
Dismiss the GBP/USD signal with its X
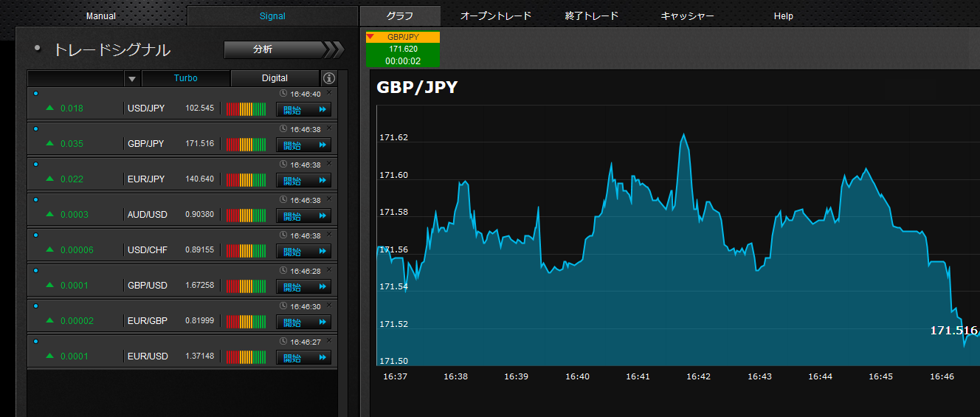[329, 269]
